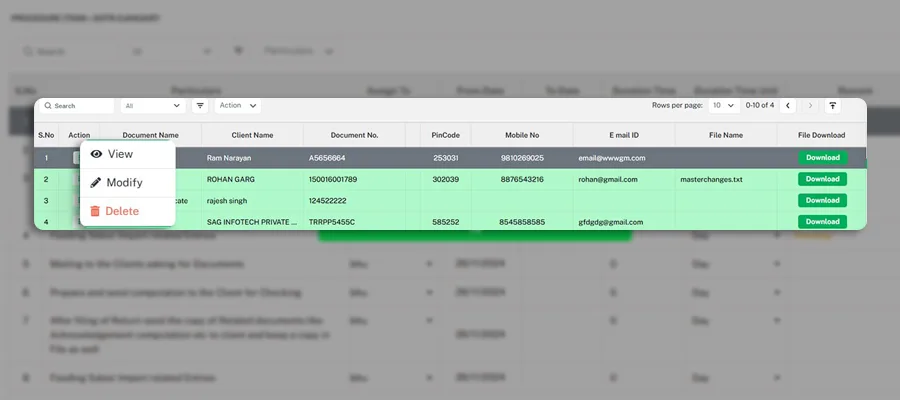Click the scroll-to-top arrow icon in toolbar
Screen dimensions: 900x400
coord(832,106)
